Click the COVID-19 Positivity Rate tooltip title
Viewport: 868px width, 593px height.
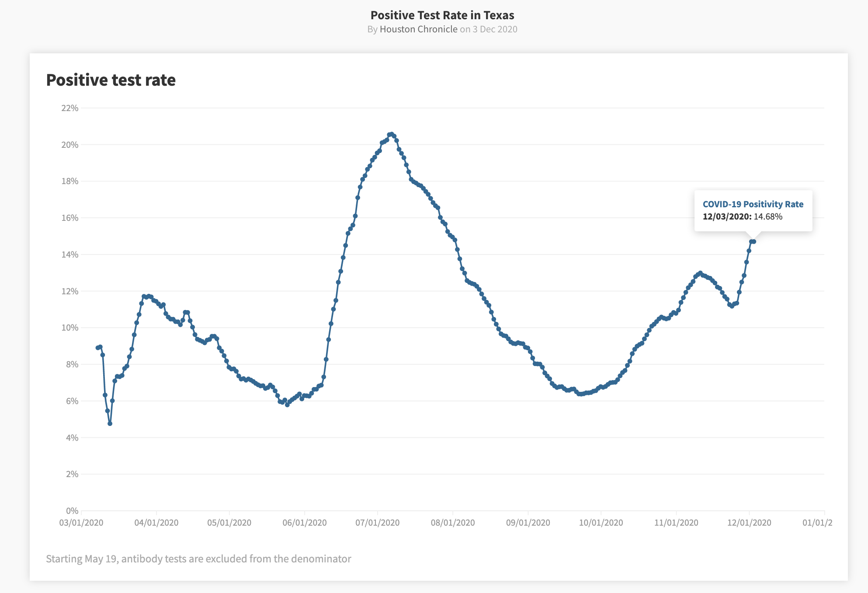[753, 204]
